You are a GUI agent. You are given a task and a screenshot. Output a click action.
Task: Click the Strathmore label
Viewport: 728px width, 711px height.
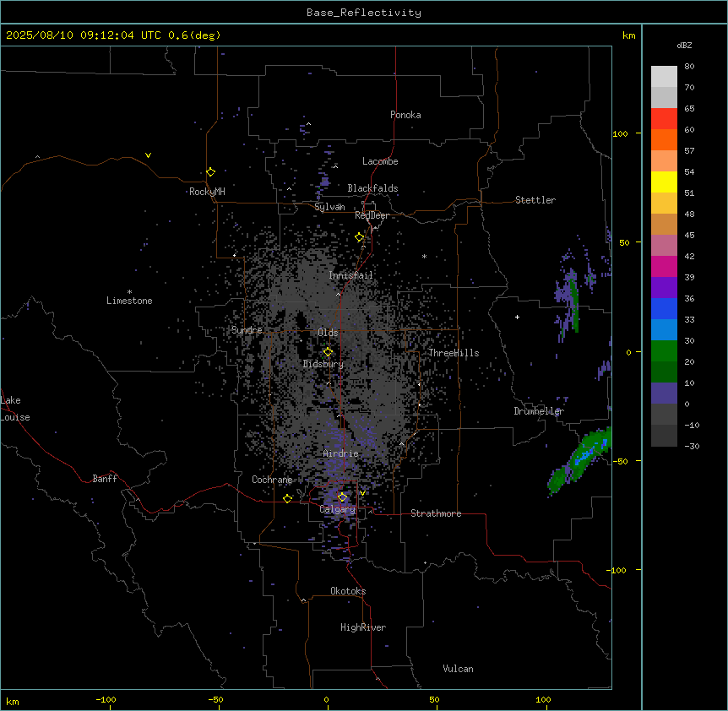436,513
